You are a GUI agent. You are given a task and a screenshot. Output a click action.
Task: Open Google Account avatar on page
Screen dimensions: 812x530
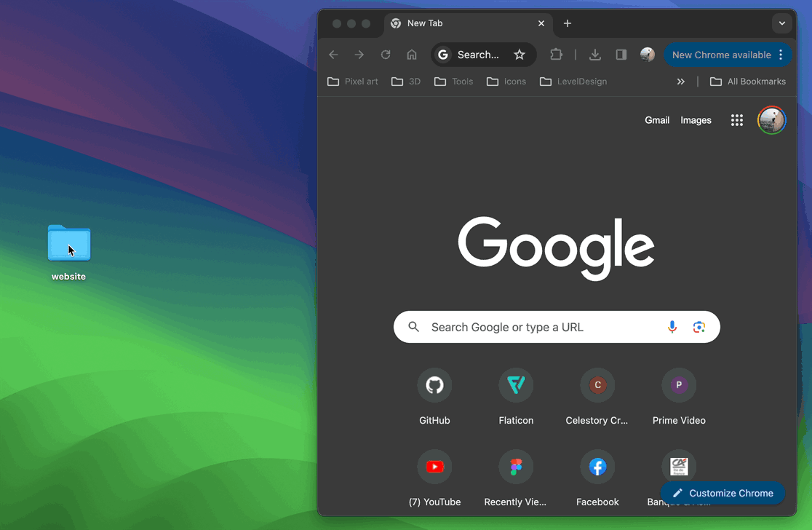tap(772, 120)
